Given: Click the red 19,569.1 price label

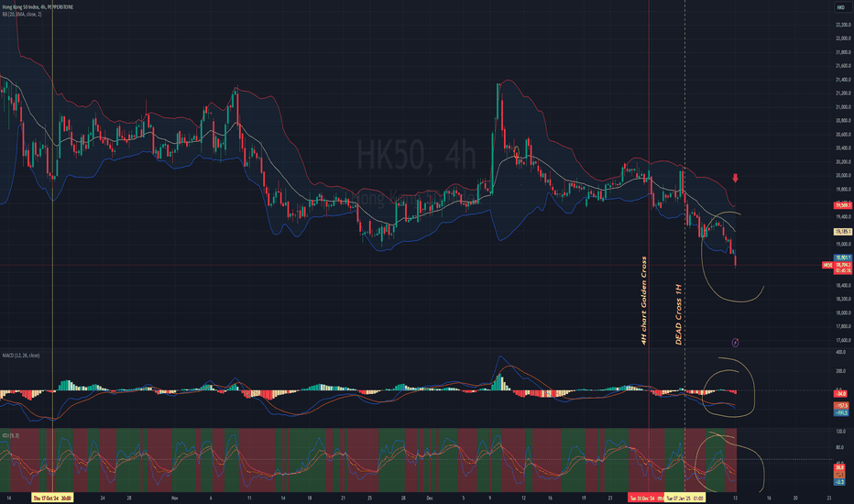Looking at the screenshot, I should pyautogui.click(x=843, y=205).
